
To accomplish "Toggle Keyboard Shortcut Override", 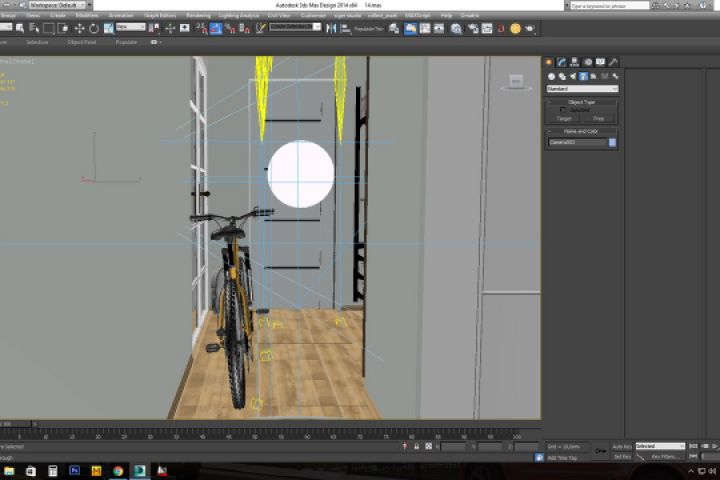I will pos(185,28).
